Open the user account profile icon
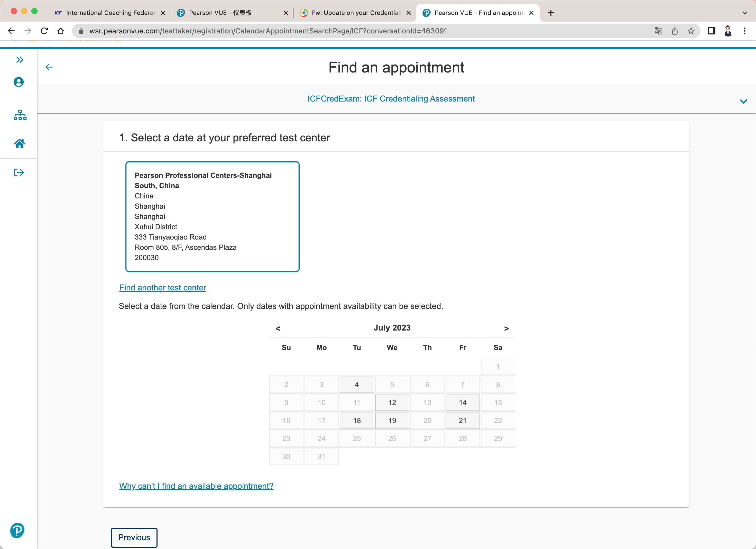756x549 pixels. [19, 82]
